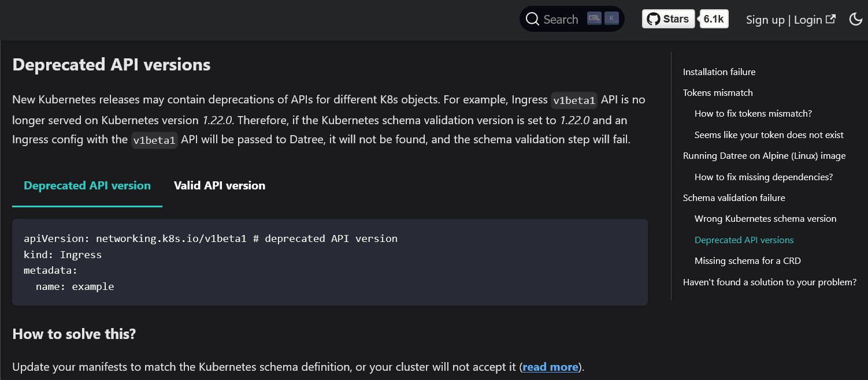
Task: Click the GitHub logo on the Stars button
Action: tap(654, 18)
